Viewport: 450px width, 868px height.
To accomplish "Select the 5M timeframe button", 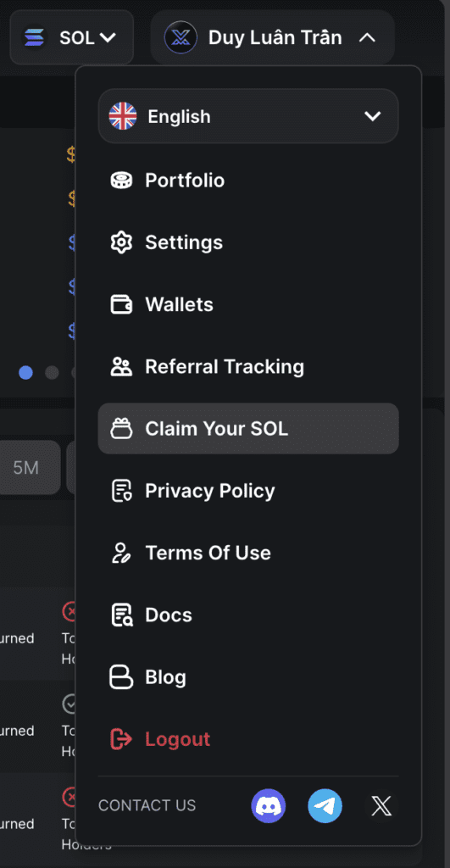I will 28,468.
